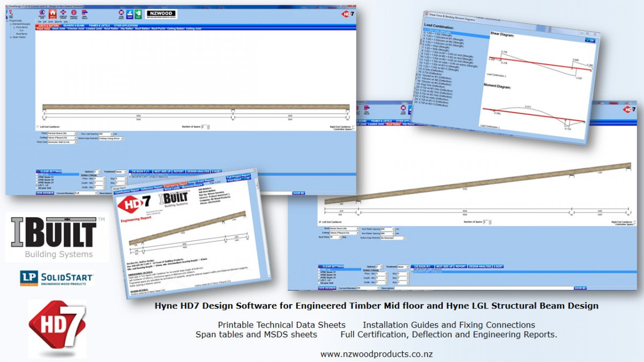Select the Ceiling Batten sub-tab
The image size is (644, 362).
(x=175, y=28)
